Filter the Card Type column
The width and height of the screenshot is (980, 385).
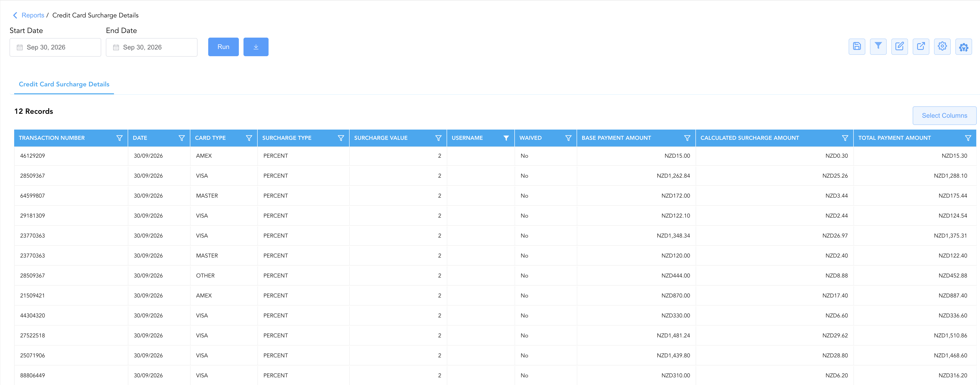pyautogui.click(x=249, y=138)
